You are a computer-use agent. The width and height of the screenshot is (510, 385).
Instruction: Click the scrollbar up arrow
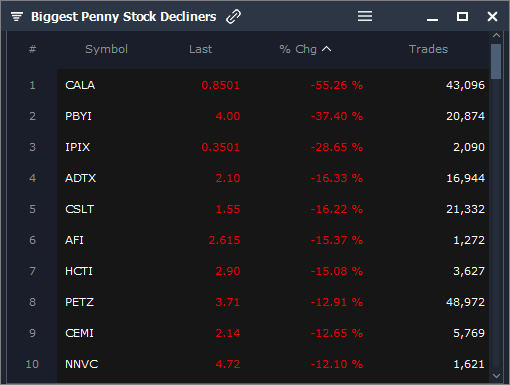tap(496, 35)
